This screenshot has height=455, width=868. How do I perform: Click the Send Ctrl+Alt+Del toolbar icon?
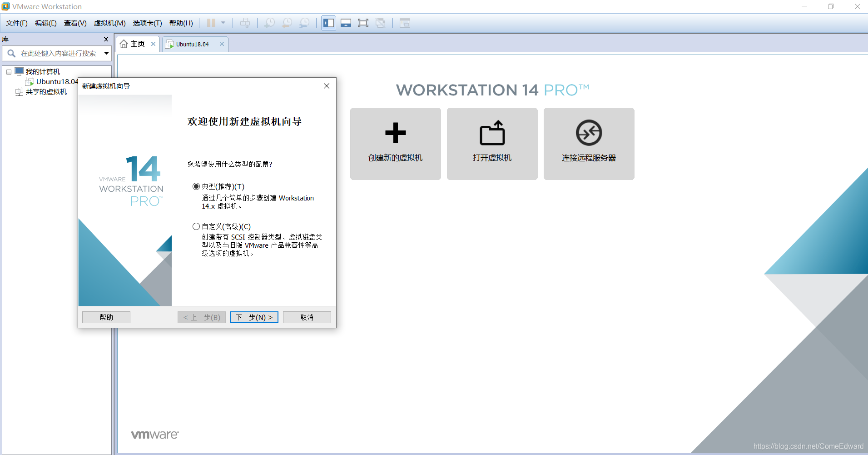tap(245, 23)
